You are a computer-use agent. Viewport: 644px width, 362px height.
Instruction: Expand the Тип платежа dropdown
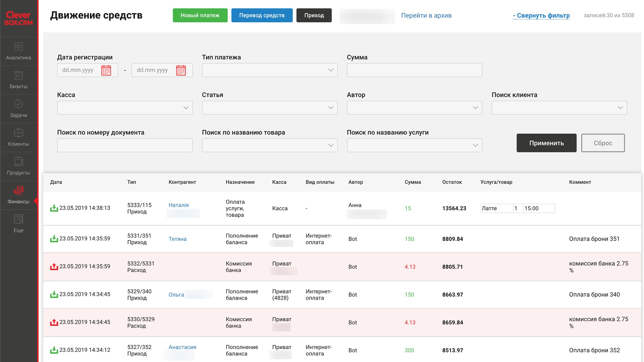tap(269, 70)
